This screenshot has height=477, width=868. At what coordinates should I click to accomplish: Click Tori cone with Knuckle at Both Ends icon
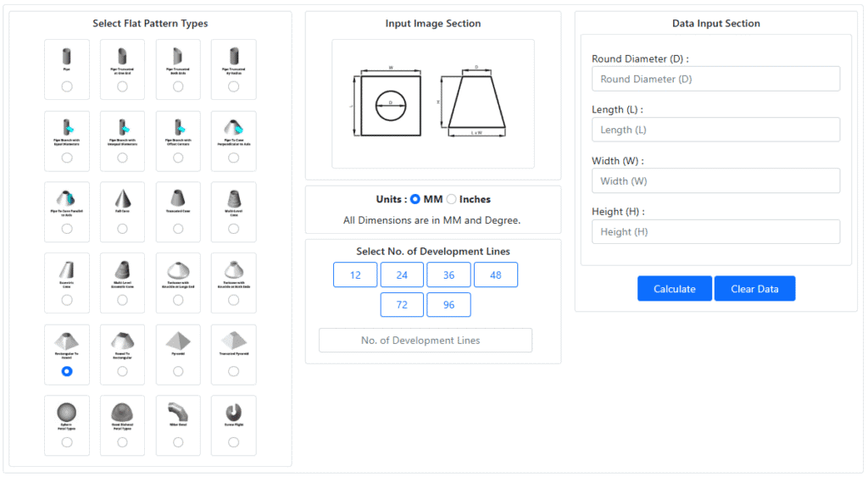click(x=234, y=269)
